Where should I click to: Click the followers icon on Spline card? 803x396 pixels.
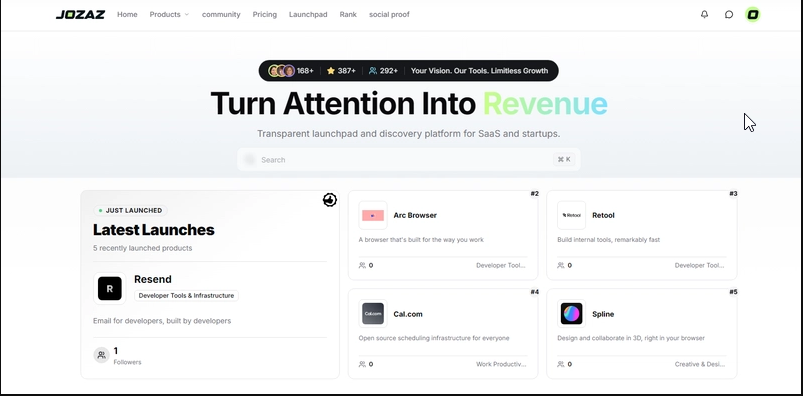(x=561, y=364)
